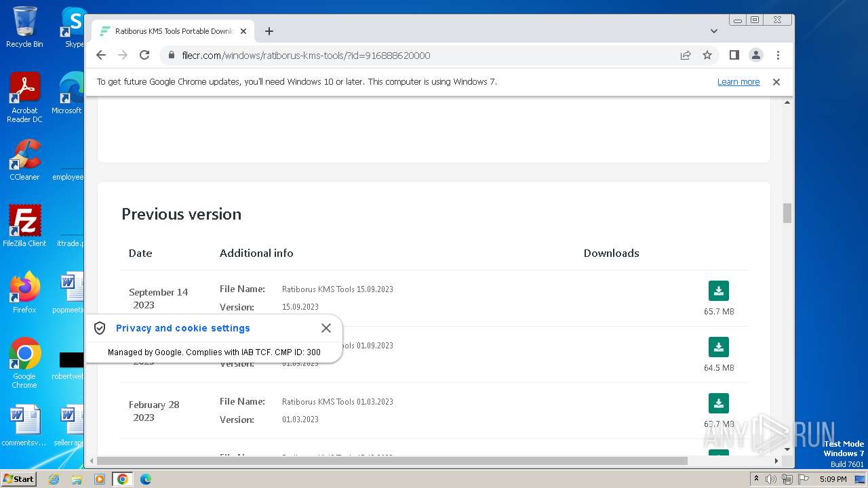Viewport: 868px width, 488px height.
Task: Click the page scroll down arrow
Action: [787, 449]
